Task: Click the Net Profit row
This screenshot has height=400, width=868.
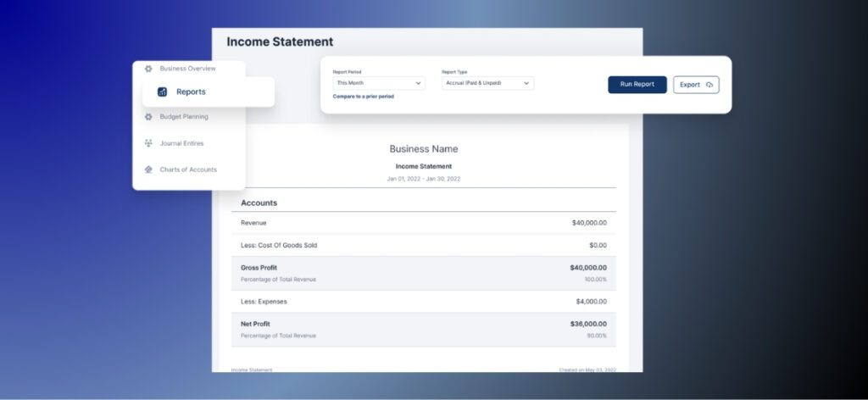Action: pos(424,329)
